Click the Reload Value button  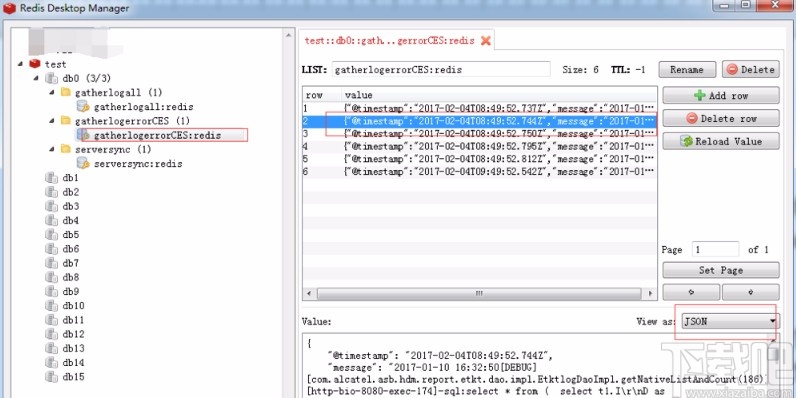(721, 141)
